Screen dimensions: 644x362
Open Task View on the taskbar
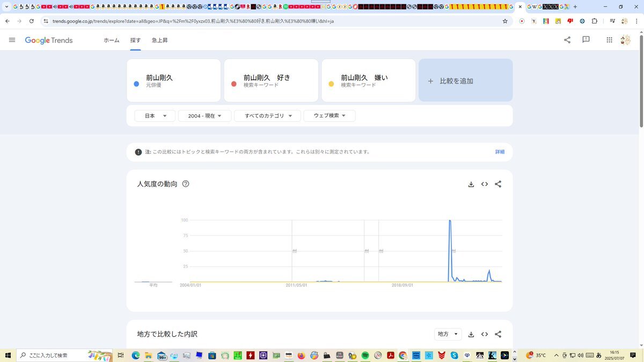(x=121, y=355)
